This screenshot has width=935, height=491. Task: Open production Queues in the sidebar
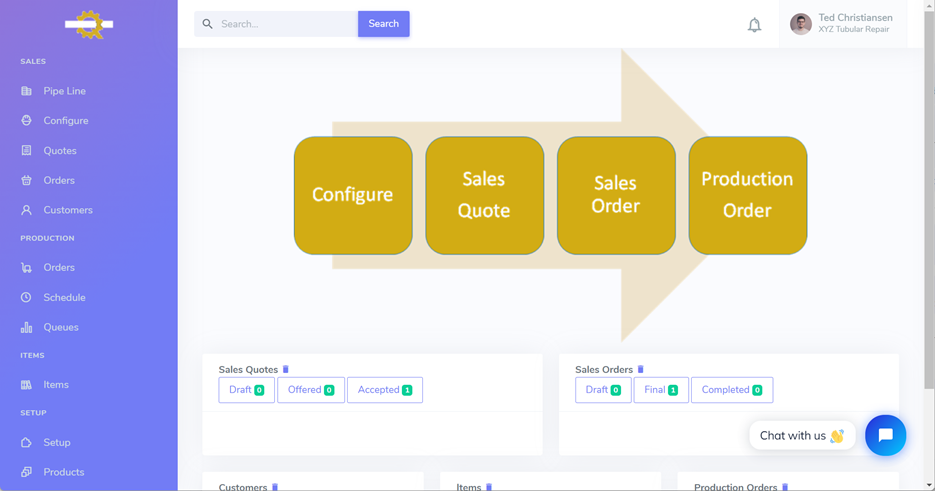[x=60, y=327]
